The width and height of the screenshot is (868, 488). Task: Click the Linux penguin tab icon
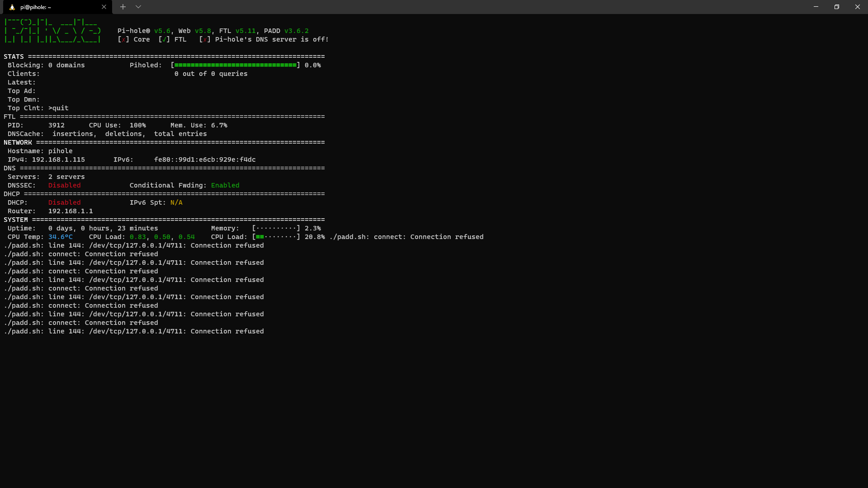pyautogui.click(x=12, y=7)
